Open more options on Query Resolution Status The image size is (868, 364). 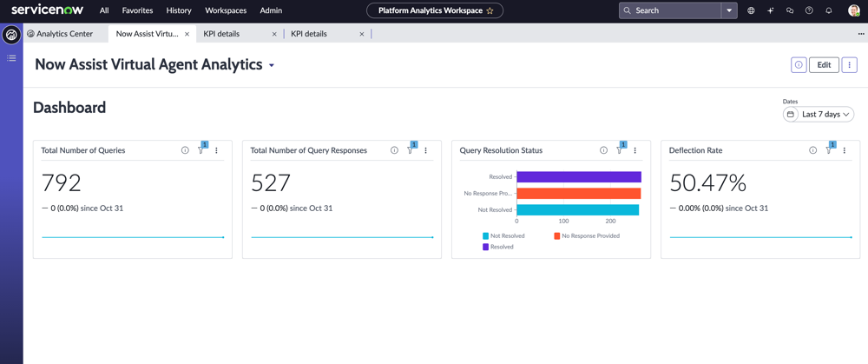635,150
